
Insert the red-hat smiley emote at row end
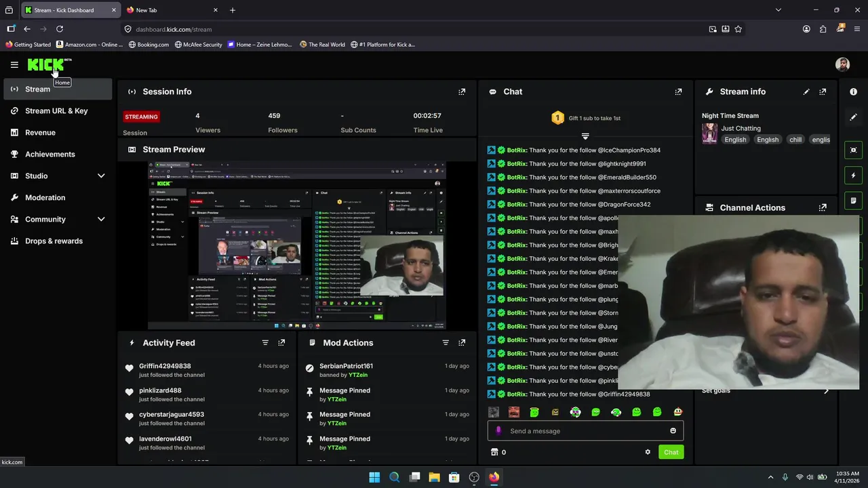click(677, 412)
